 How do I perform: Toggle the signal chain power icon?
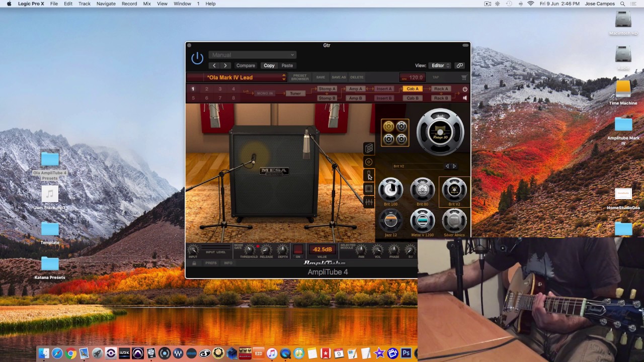[x=464, y=89]
